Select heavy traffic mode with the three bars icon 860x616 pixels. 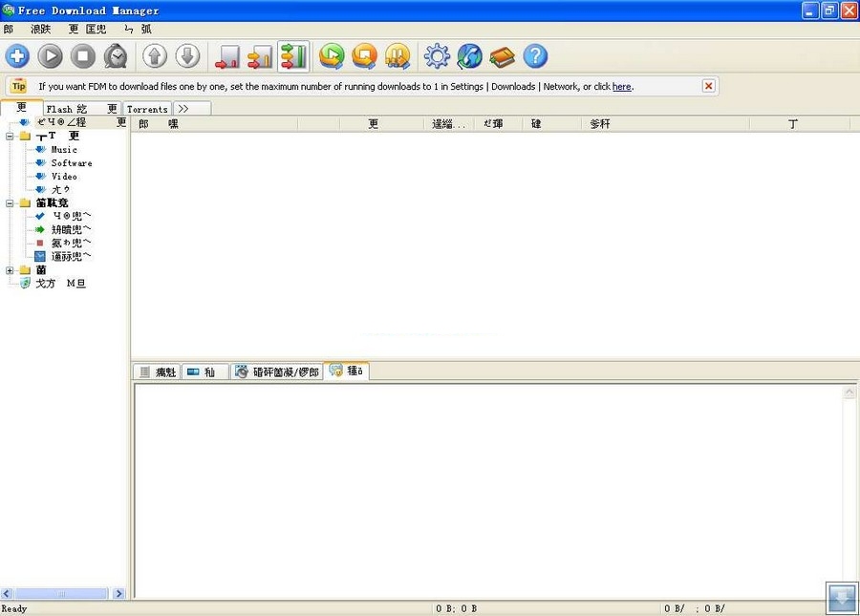(x=293, y=56)
